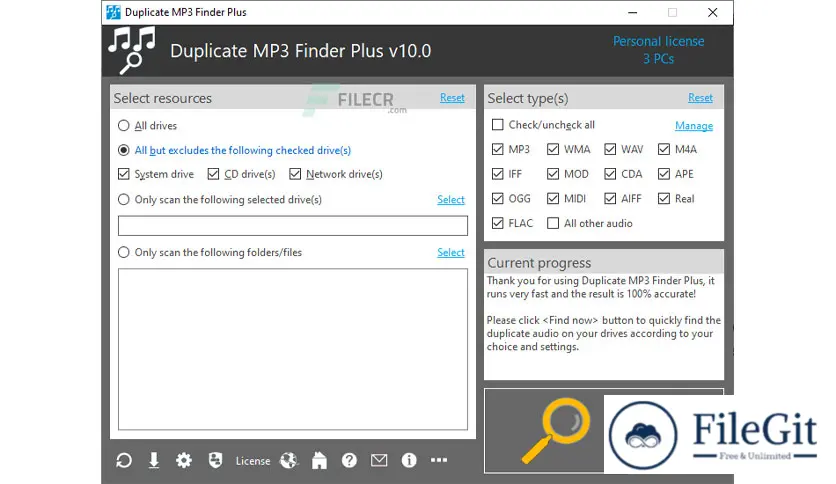This screenshot has height=484, width=836.
Task: Open settings via the gear icon
Action: [x=184, y=460]
